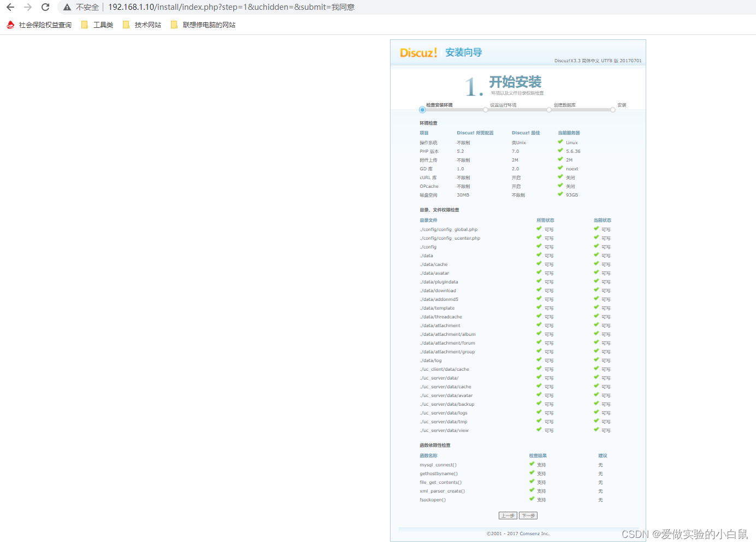The width and height of the screenshot is (756, 545).
Task: Click 当前状态 checkmark for ./data/log
Action: click(x=596, y=359)
